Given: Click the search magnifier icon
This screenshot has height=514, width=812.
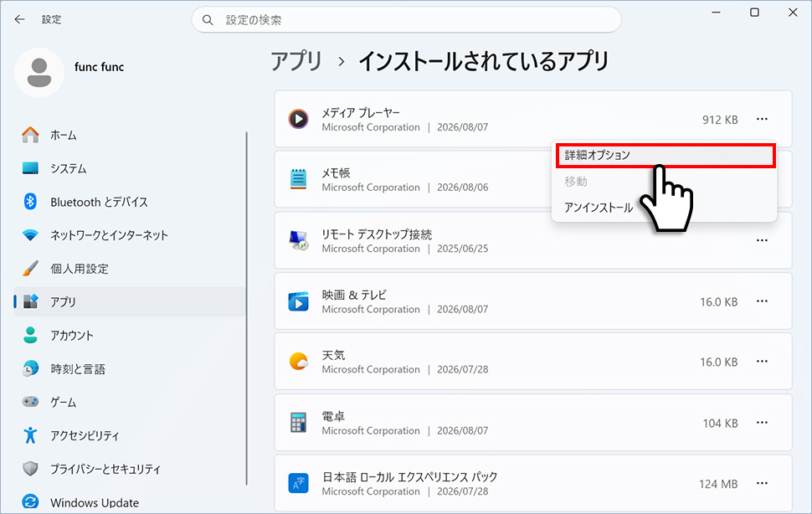Looking at the screenshot, I should pos(208,20).
